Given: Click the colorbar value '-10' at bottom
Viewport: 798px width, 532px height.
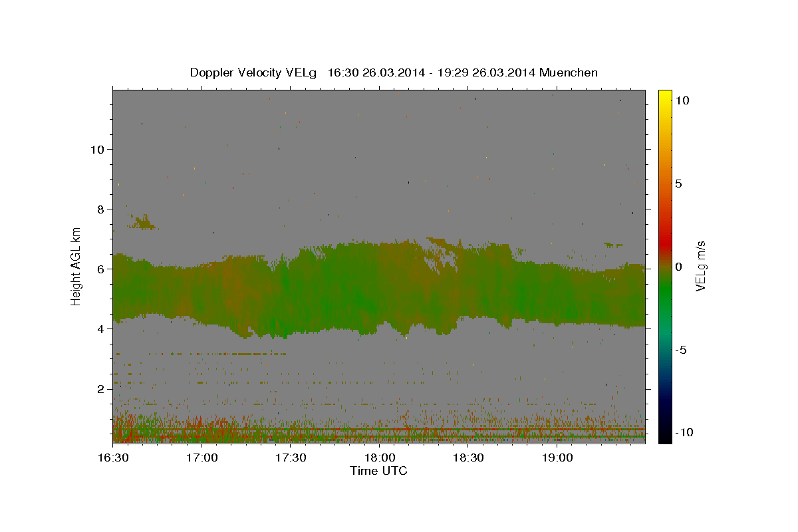Looking at the screenshot, I should pos(684,433).
